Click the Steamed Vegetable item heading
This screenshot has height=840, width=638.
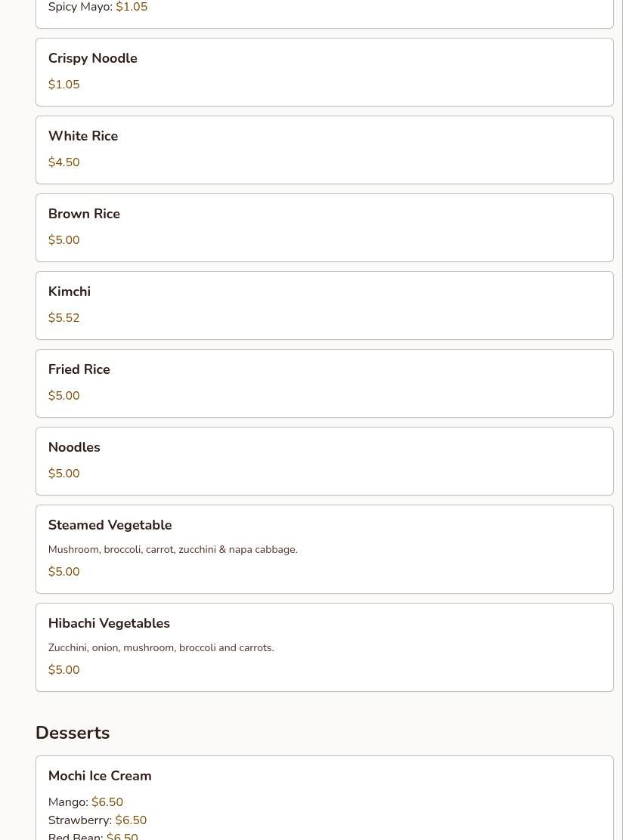(x=110, y=525)
